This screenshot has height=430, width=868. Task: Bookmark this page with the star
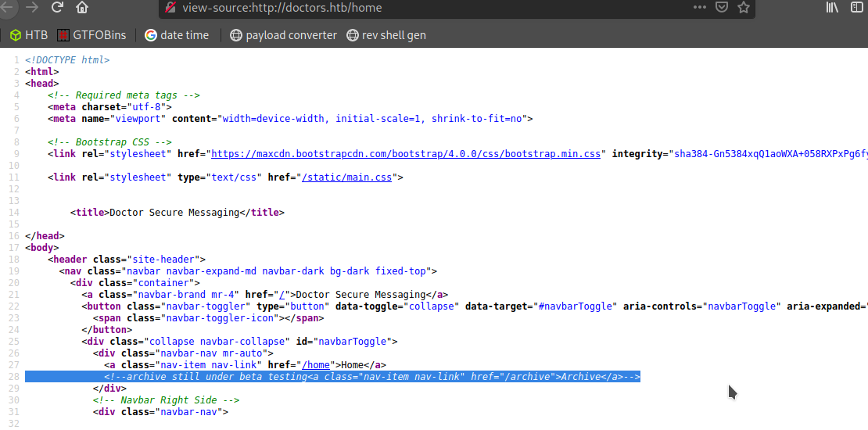pyautogui.click(x=743, y=8)
